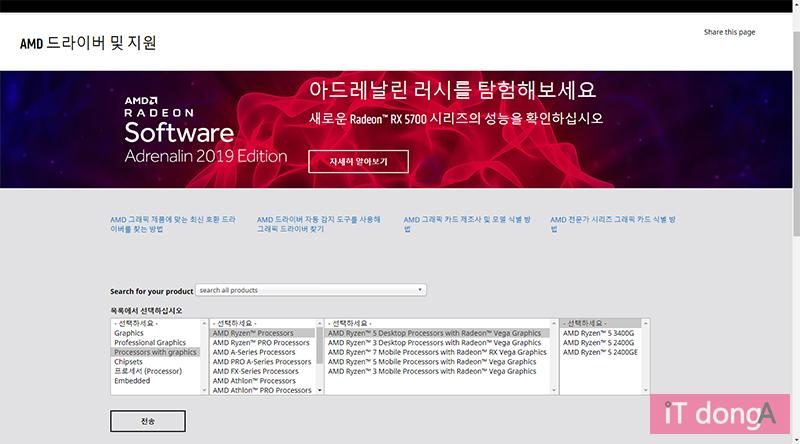This screenshot has width=800, height=444.
Task: Choose AMD Ryzen™ 3 Desktop Processors with Vega
Action: 434,343
